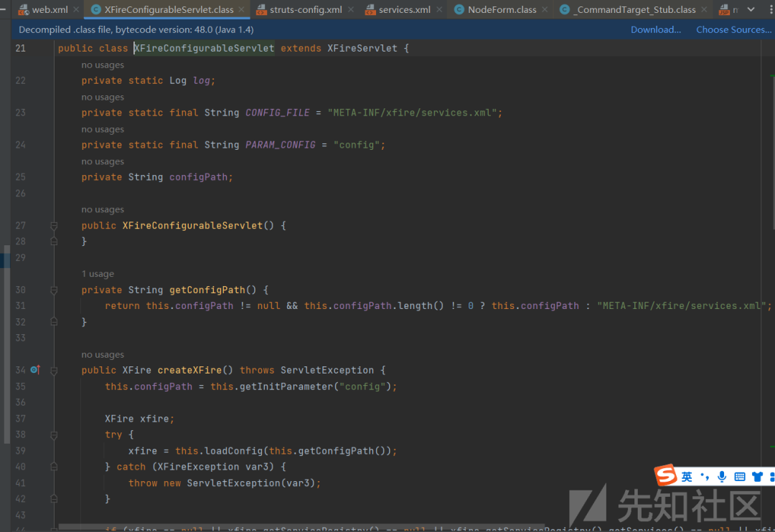The image size is (775, 532).
Task: Click the configPath field declaration on line 25
Action: (198, 177)
